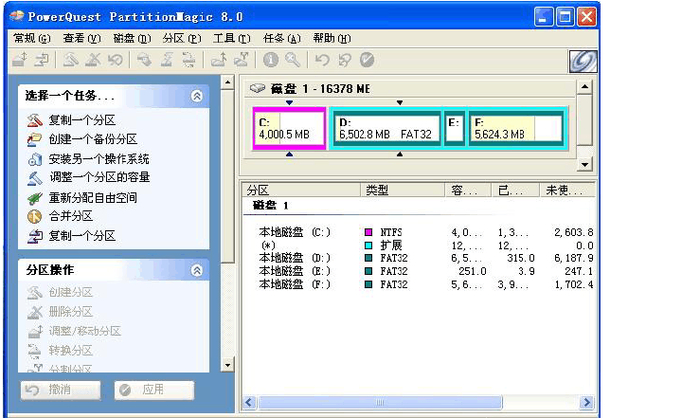Click the magnifier check icon in the toolbar

point(293,60)
